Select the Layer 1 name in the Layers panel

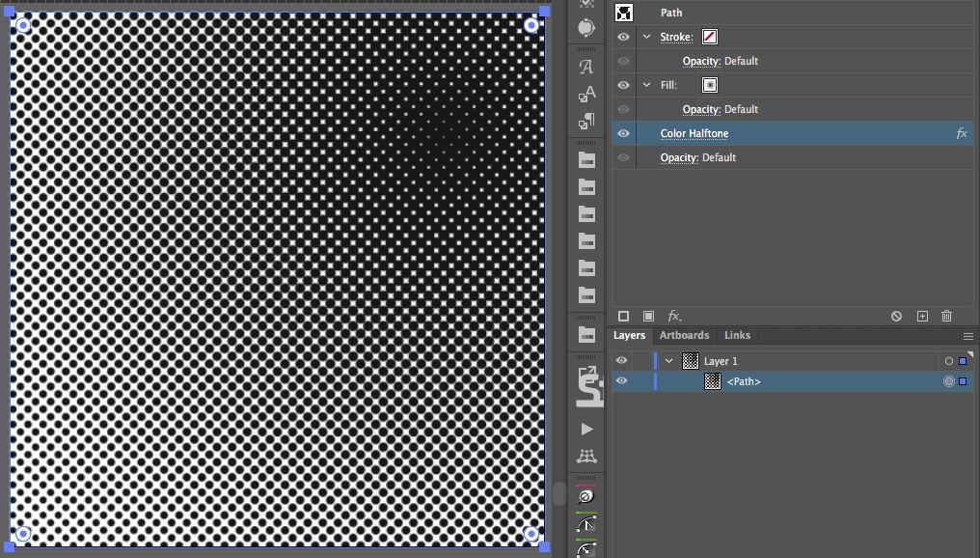point(721,361)
